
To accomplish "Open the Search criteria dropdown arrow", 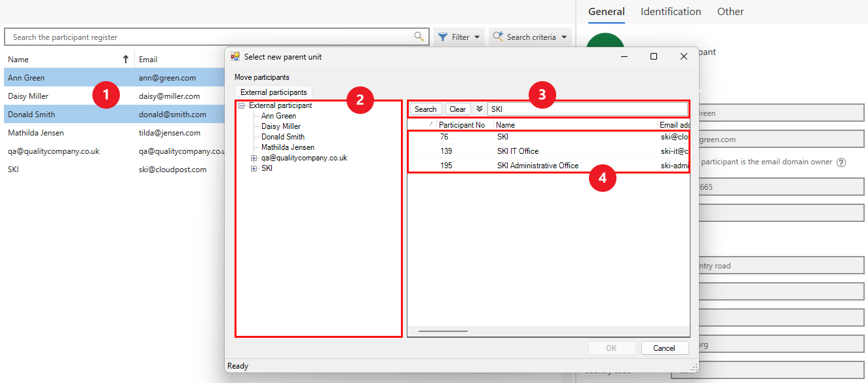I will click(x=564, y=37).
